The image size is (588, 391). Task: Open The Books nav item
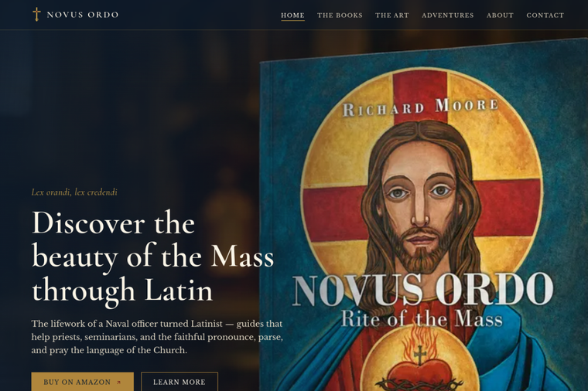[340, 15]
